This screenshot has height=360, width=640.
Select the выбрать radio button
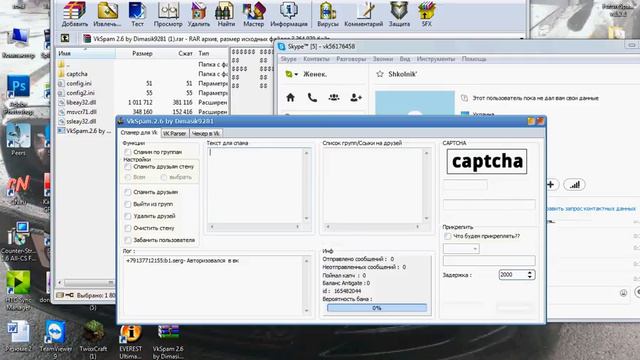(164, 177)
